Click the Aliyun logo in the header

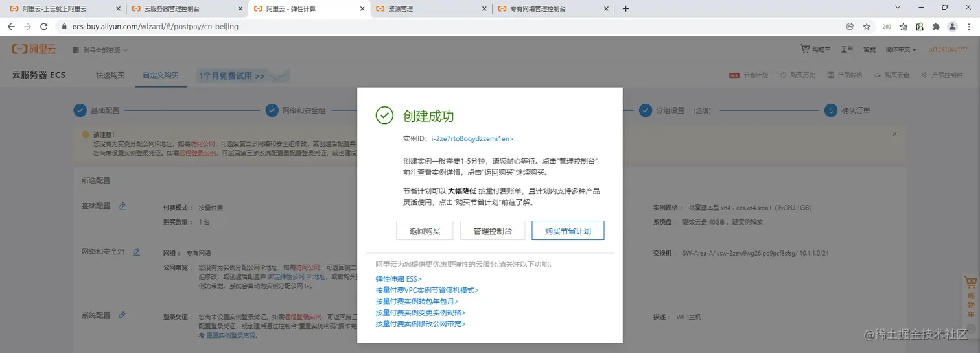[x=35, y=49]
